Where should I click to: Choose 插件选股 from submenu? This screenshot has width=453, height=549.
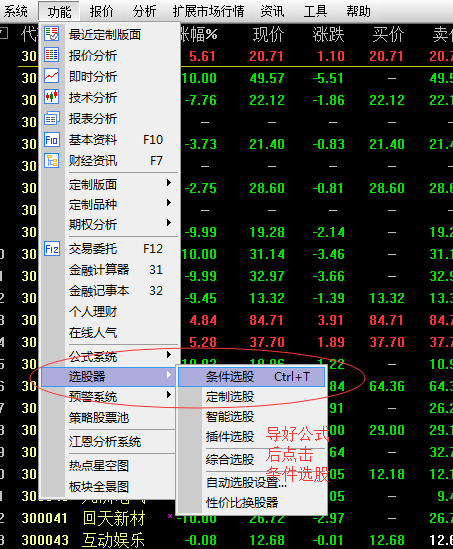tap(251, 437)
